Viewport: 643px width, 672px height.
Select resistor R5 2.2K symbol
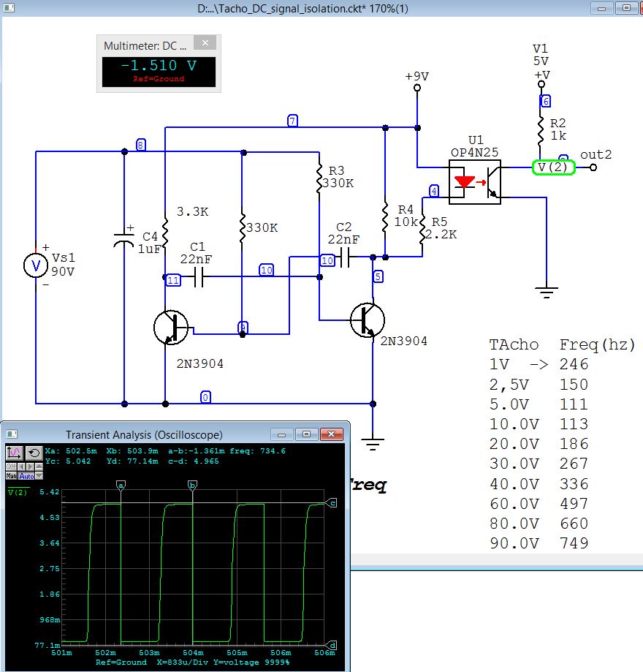422,231
